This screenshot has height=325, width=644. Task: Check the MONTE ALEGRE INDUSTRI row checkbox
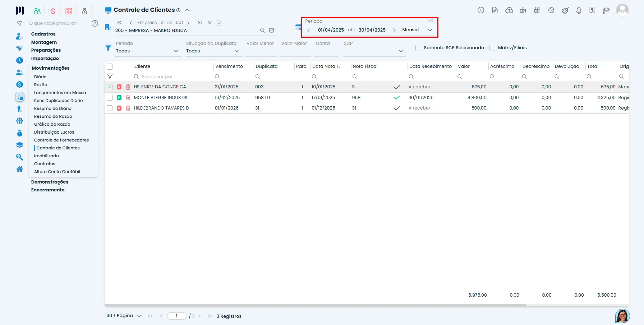[x=110, y=98]
